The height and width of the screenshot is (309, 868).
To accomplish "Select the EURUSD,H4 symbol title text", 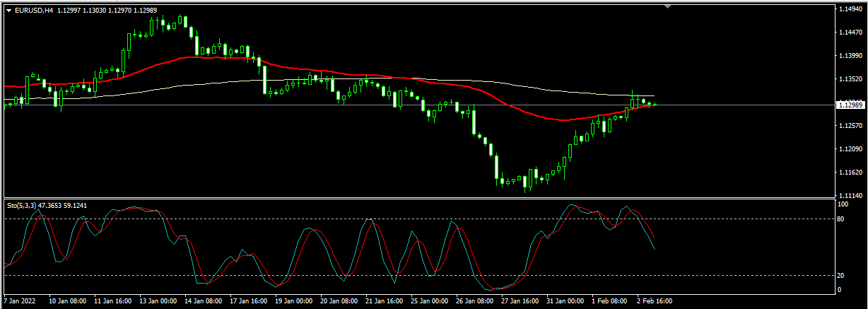I will click(34, 10).
